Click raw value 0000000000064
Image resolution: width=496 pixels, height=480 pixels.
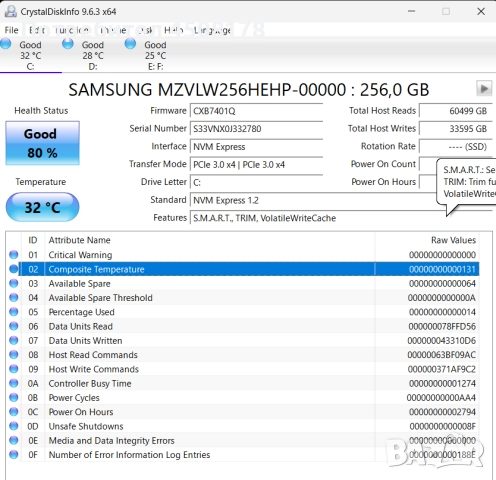[x=442, y=284]
